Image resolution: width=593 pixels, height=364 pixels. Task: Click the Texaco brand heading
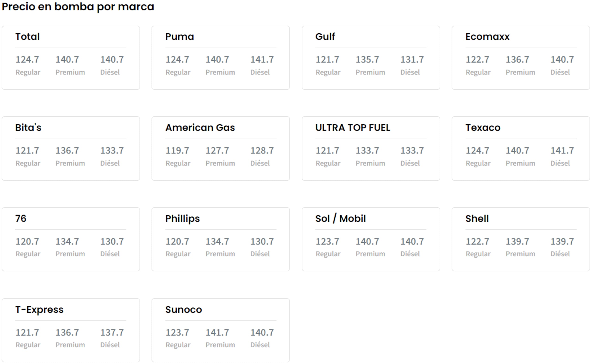[x=483, y=128]
